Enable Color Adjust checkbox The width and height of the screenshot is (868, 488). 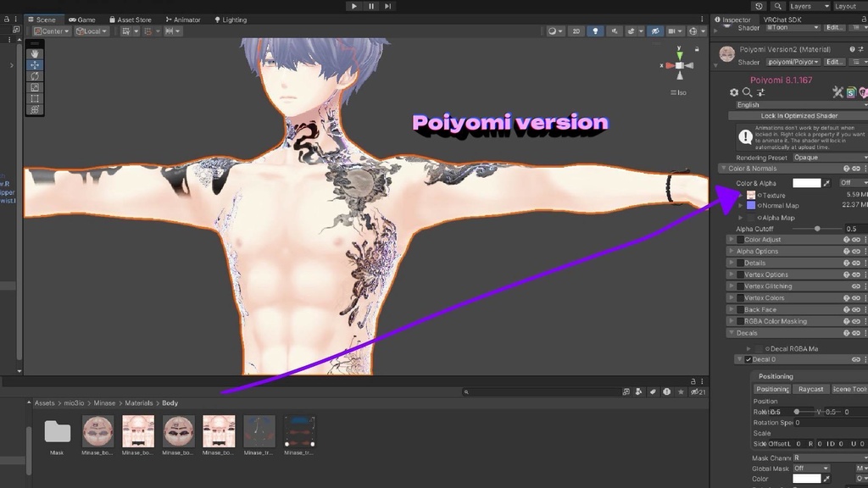[x=740, y=240]
